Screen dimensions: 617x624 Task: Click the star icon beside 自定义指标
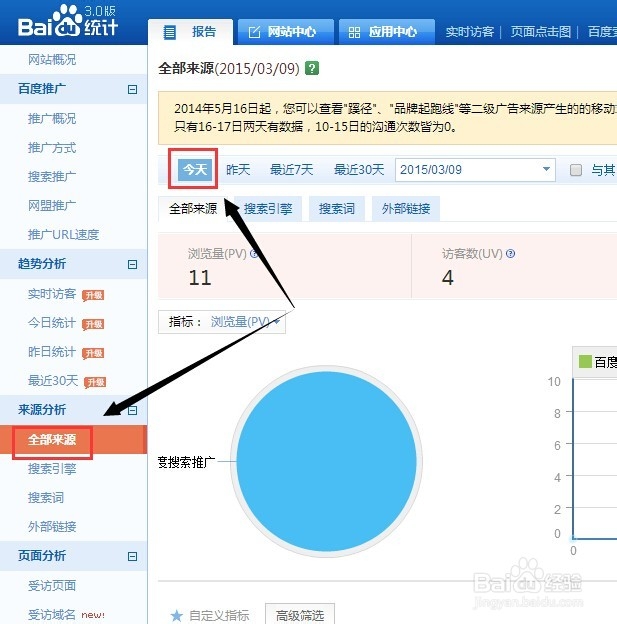coord(176,615)
